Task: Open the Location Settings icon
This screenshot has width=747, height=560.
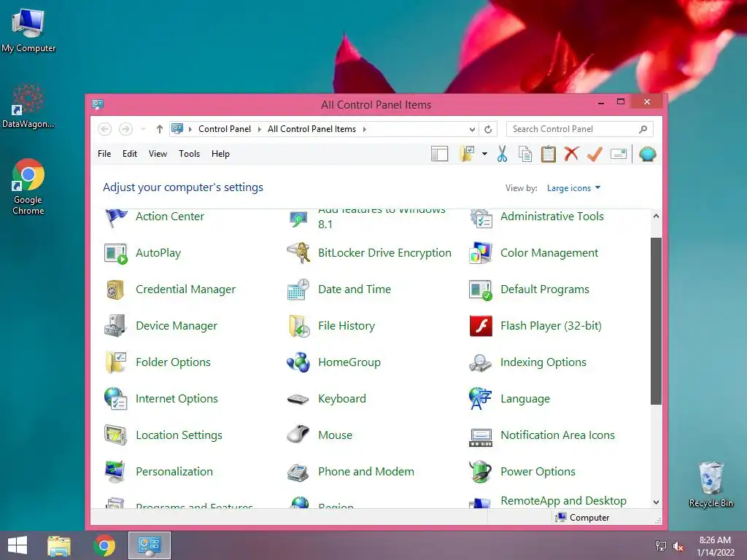Action: click(x=116, y=435)
